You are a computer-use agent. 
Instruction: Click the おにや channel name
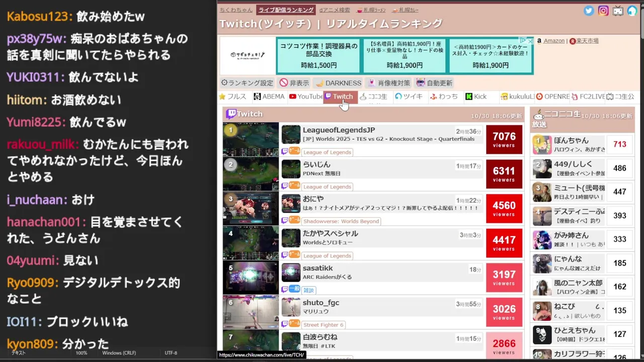coord(313,199)
